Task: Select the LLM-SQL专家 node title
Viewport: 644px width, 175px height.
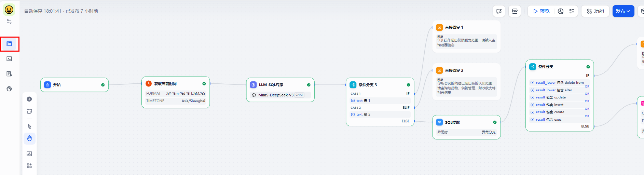Action: pos(271,85)
